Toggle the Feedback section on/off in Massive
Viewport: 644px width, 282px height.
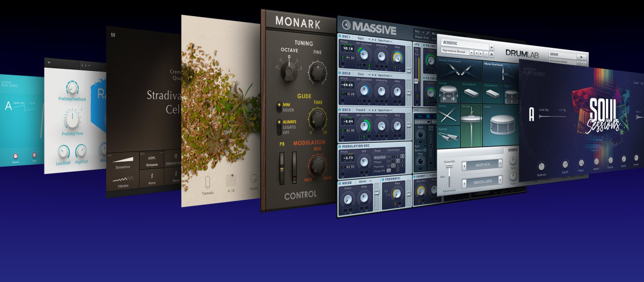pos(383,179)
